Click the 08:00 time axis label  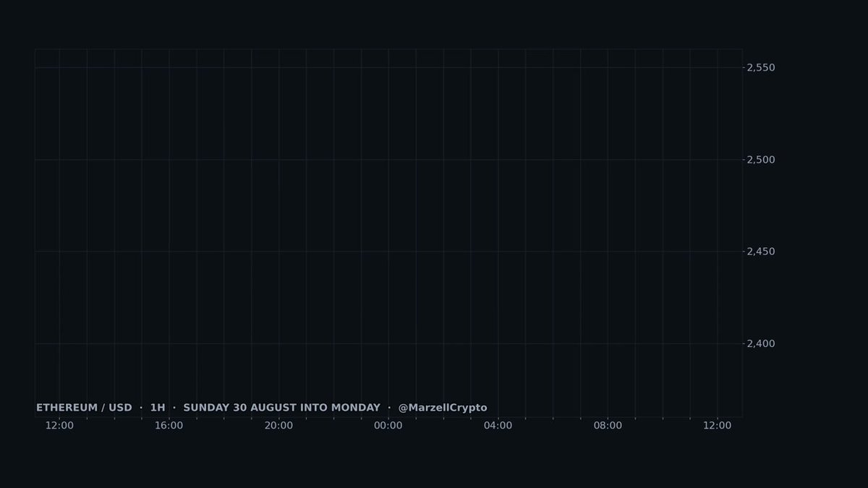(608, 426)
